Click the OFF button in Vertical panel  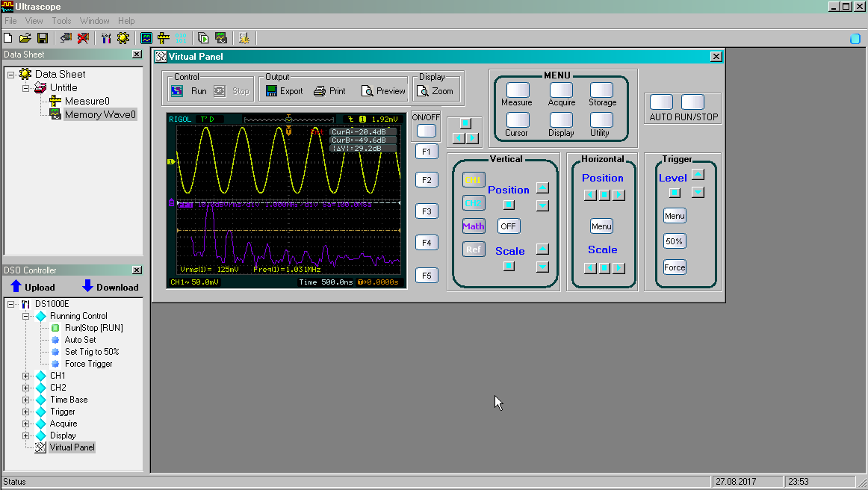(x=508, y=226)
